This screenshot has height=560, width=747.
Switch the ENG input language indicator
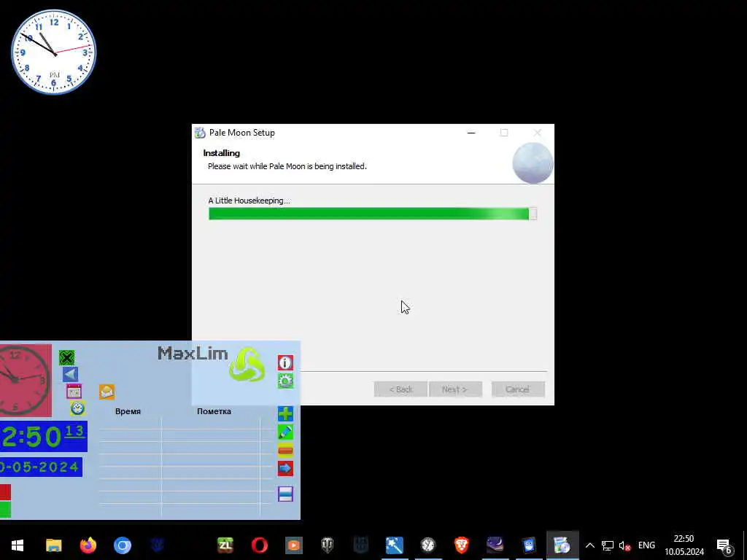[x=646, y=545]
